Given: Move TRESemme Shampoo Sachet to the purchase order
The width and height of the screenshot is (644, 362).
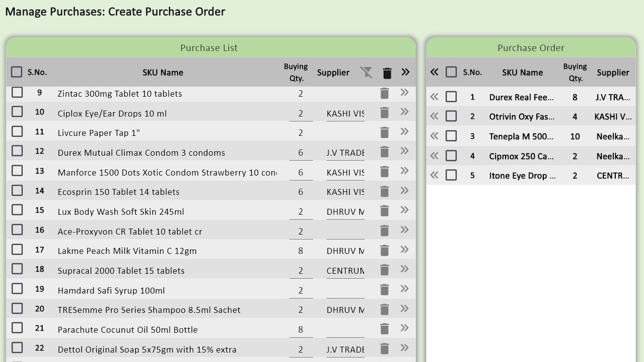Looking at the screenshot, I should pos(404,308).
